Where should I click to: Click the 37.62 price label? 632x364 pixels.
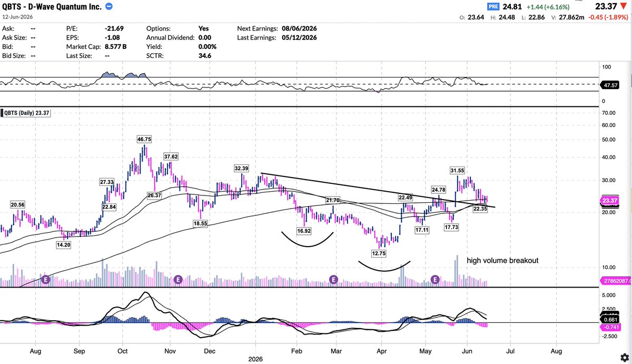pos(171,156)
